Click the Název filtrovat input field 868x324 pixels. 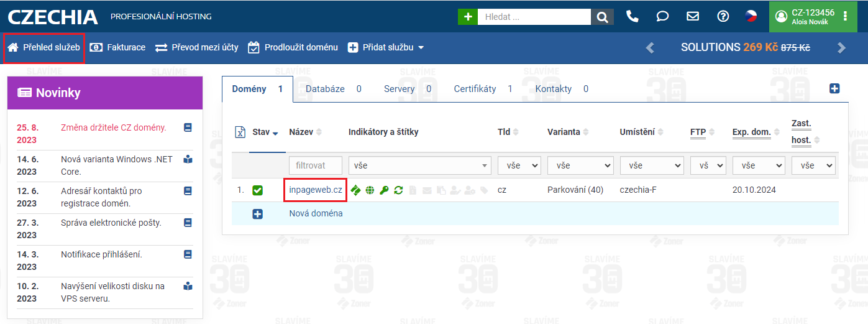click(x=316, y=166)
